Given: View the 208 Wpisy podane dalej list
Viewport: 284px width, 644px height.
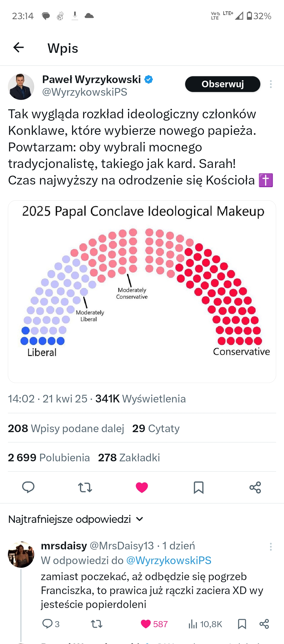Looking at the screenshot, I should [x=66, y=428].
